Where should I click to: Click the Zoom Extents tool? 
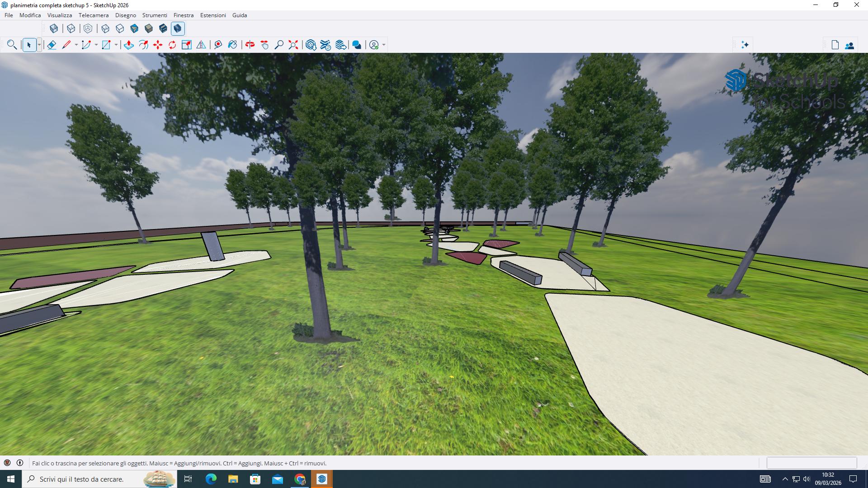tap(293, 45)
